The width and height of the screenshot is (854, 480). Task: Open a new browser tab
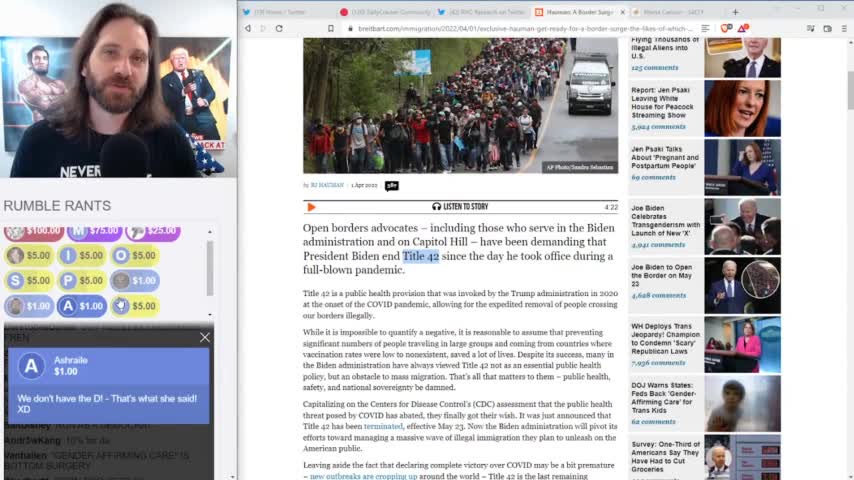pos(735,12)
